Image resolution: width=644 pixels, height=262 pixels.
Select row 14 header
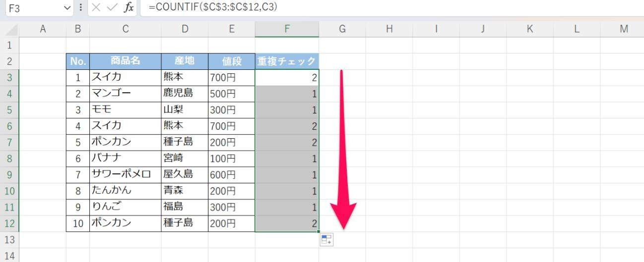click(x=9, y=255)
